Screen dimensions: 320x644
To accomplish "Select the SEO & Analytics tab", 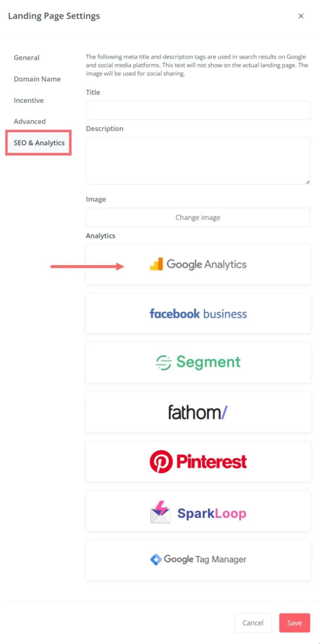I will coord(39,143).
